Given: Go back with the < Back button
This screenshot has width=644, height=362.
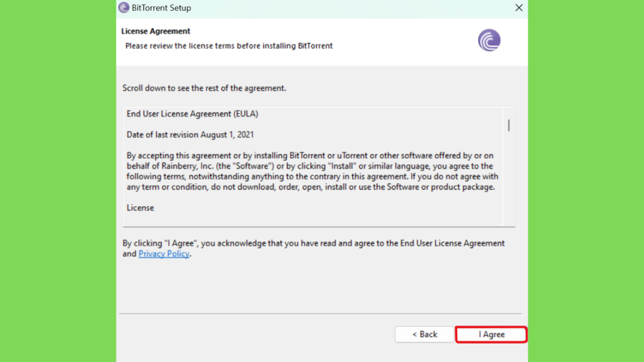Looking at the screenshot, I should click(425, 334).
